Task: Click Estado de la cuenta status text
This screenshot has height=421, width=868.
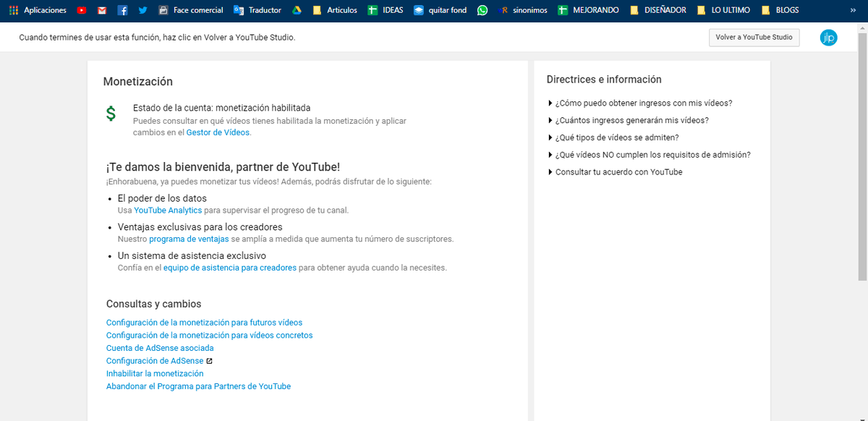Action: [221, 108]
